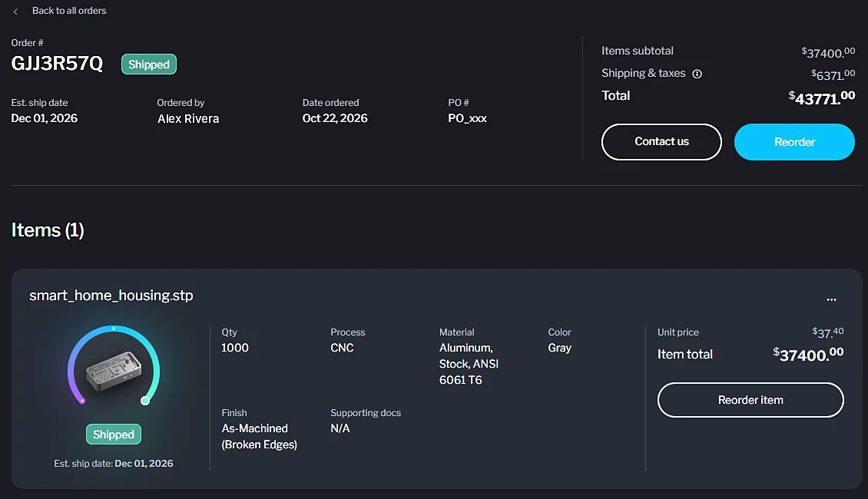Click the shipping & taxes amount $6371.00
This screenshot has height=499, width=868.
click(x=833, y=74)
